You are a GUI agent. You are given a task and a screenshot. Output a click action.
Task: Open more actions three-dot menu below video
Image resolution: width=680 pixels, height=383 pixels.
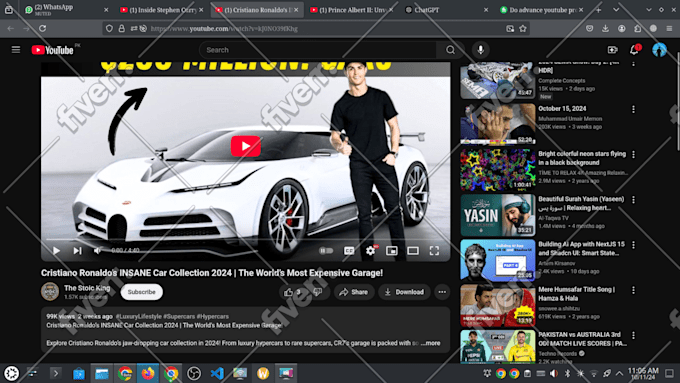coord(442,292)
